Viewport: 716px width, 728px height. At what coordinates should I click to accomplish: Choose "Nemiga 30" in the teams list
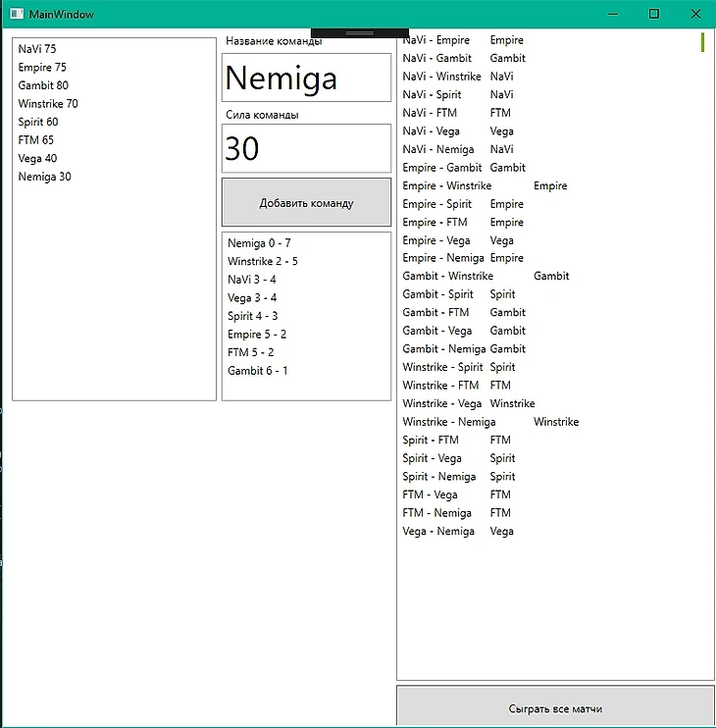44,177
